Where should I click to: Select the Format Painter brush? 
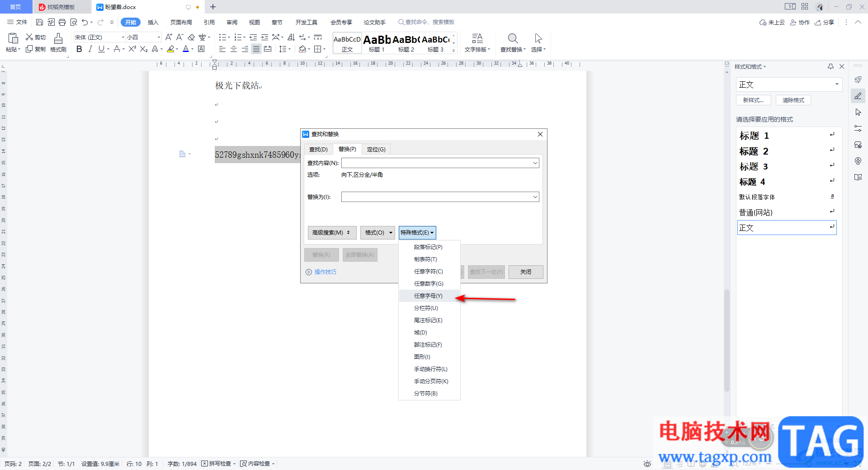58,38
